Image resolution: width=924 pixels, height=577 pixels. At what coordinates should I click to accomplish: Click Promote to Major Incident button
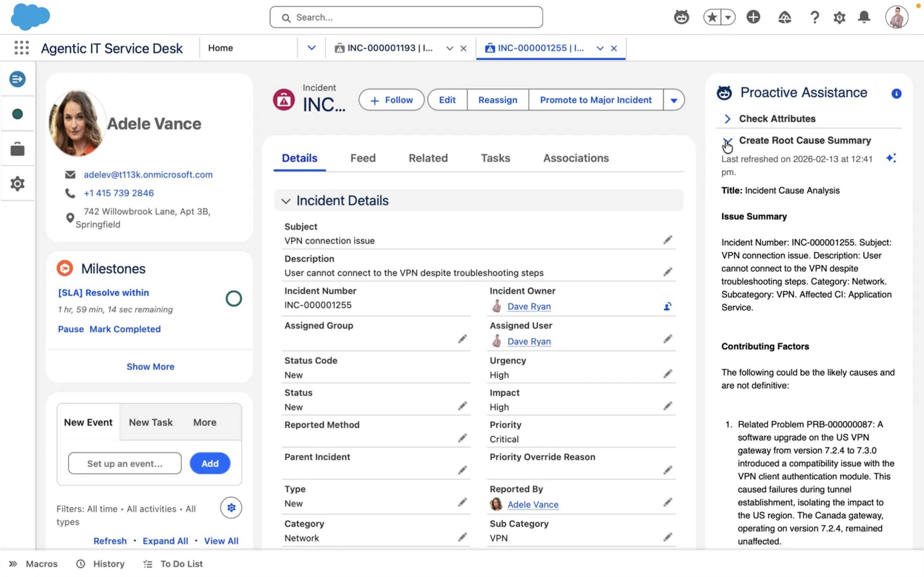coord(595,100)
